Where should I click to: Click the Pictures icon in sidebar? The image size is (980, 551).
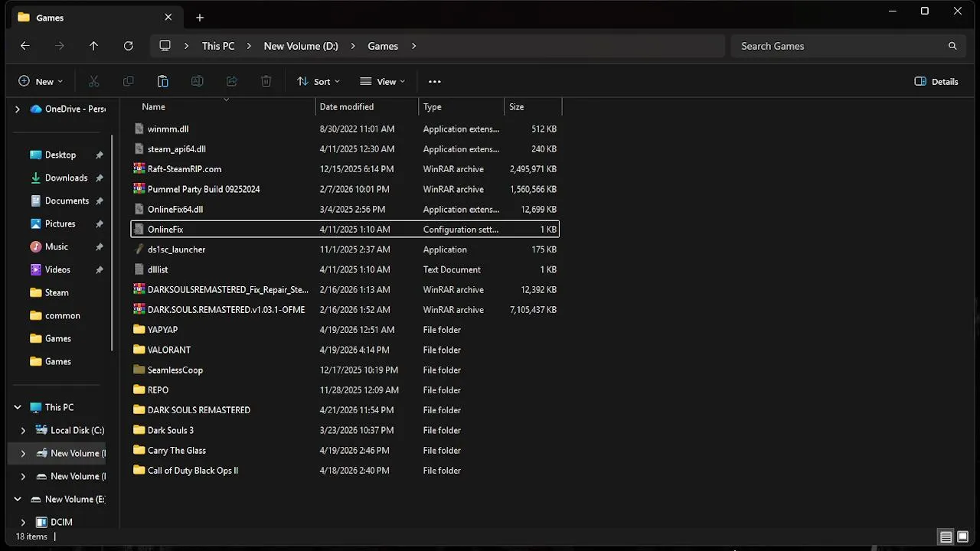35,223
